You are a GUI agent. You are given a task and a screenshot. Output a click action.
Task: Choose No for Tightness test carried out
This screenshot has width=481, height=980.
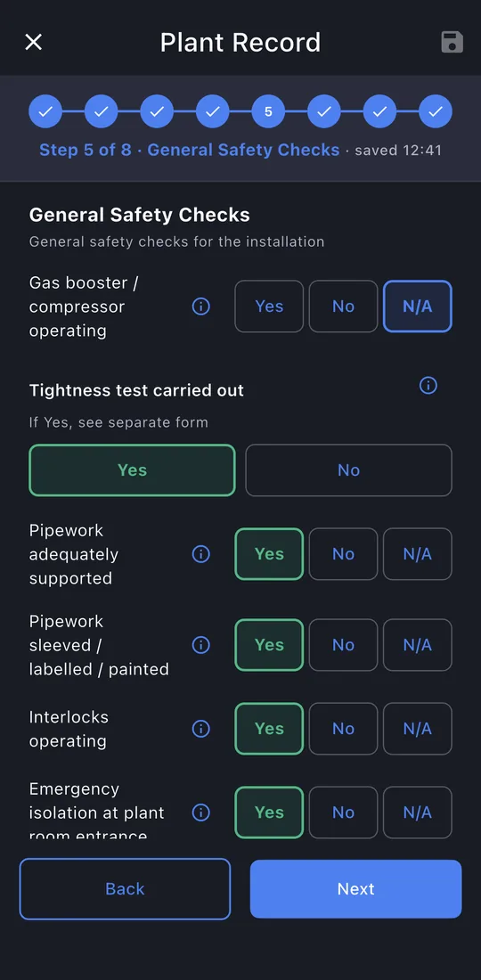[348, 470]
